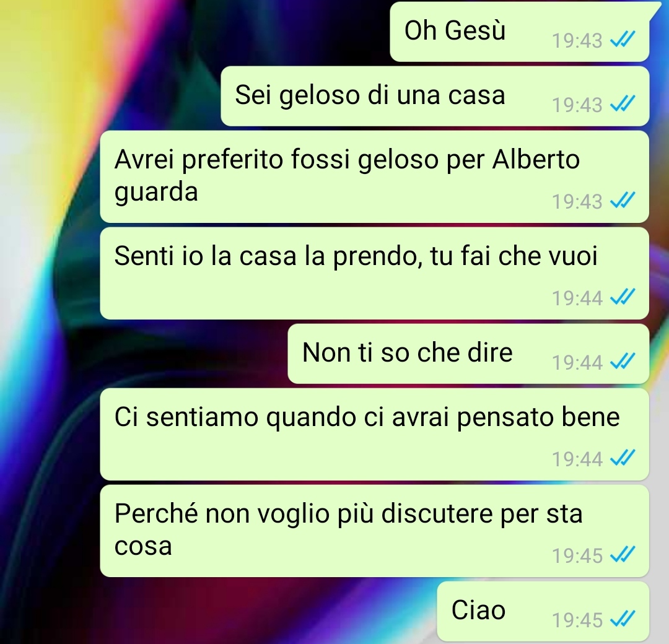Tap read checkmarks on the 'Ciao' message
Image resolution: width=669 pixels, height=644 pixels.
pyautogui.click(x=623, y=619)
